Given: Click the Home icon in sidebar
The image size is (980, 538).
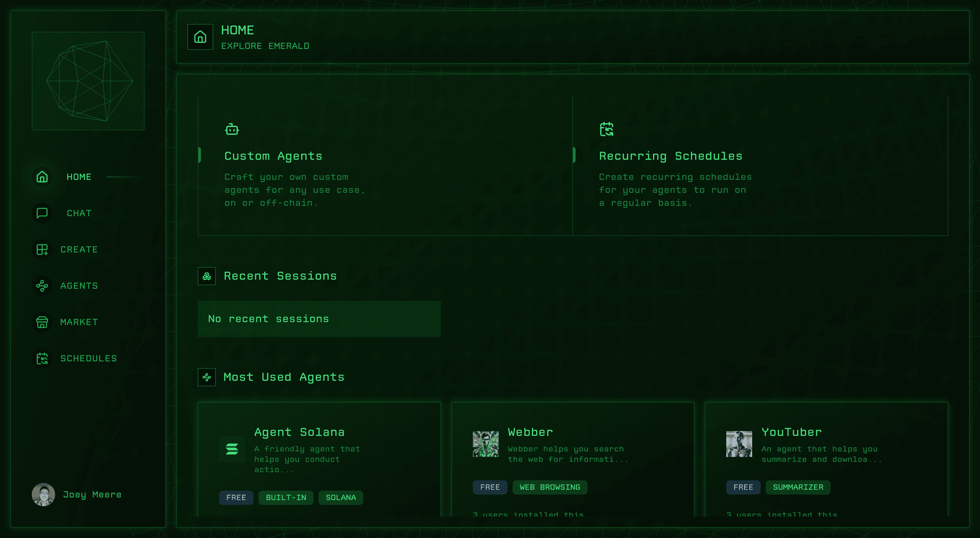Looking at the screenshot, I should tap(42, 177).
